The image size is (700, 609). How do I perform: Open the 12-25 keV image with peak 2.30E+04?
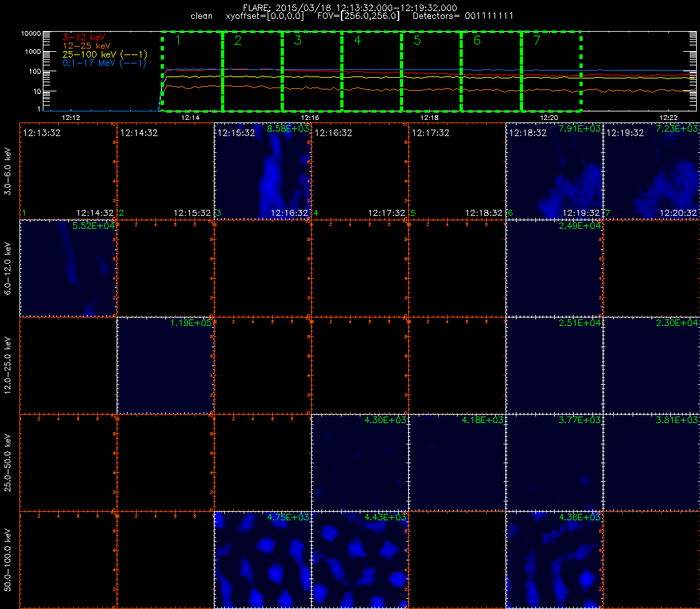pos(651,365)
